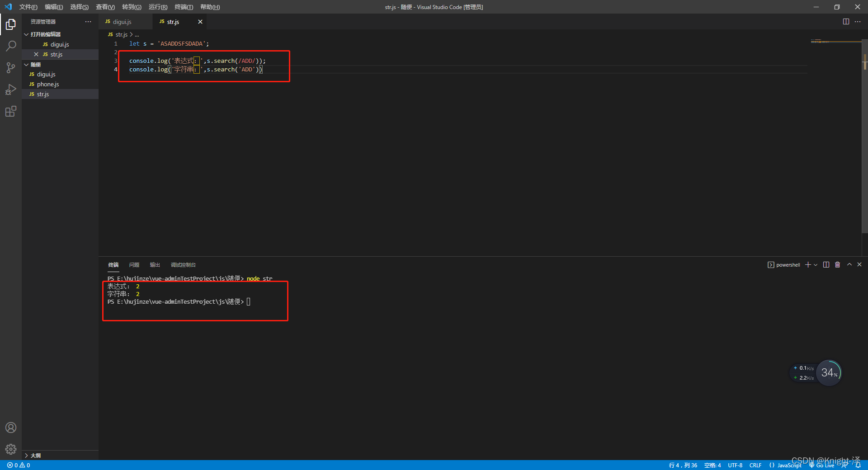Select the 终端 panel tab

point(113,265)
